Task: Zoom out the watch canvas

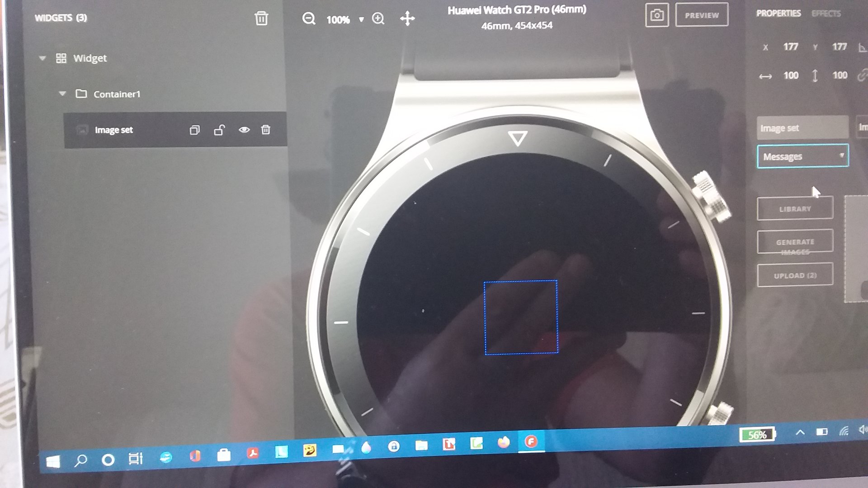Action: tap(309, 19)
